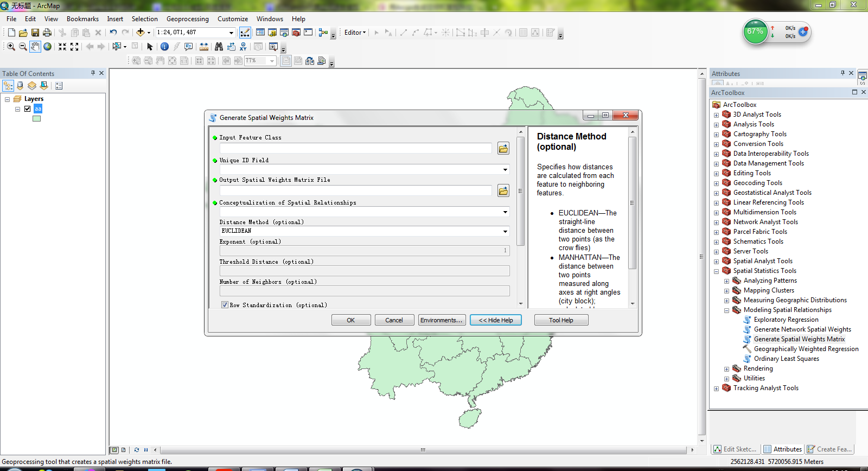Select Generate Network Spatial Weights tool

[802, 329]
